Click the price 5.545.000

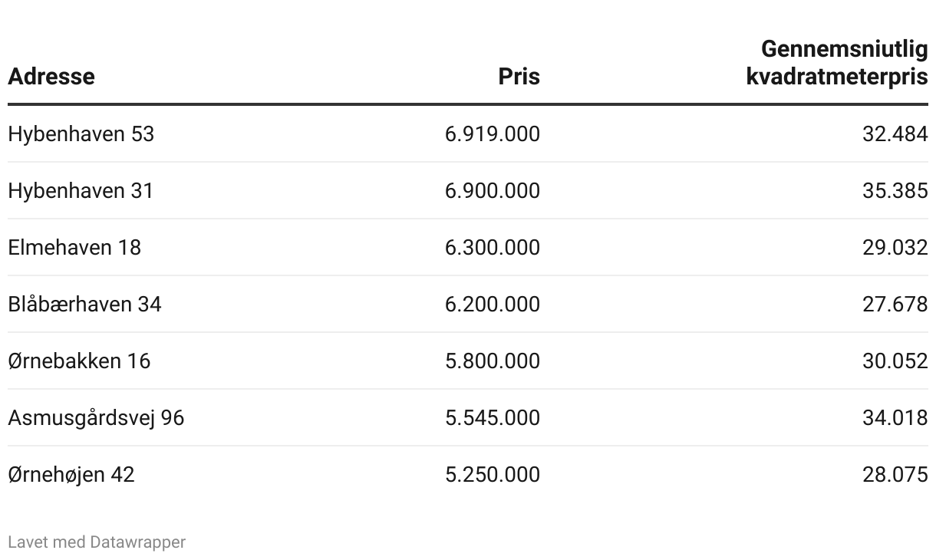[493, 418]
